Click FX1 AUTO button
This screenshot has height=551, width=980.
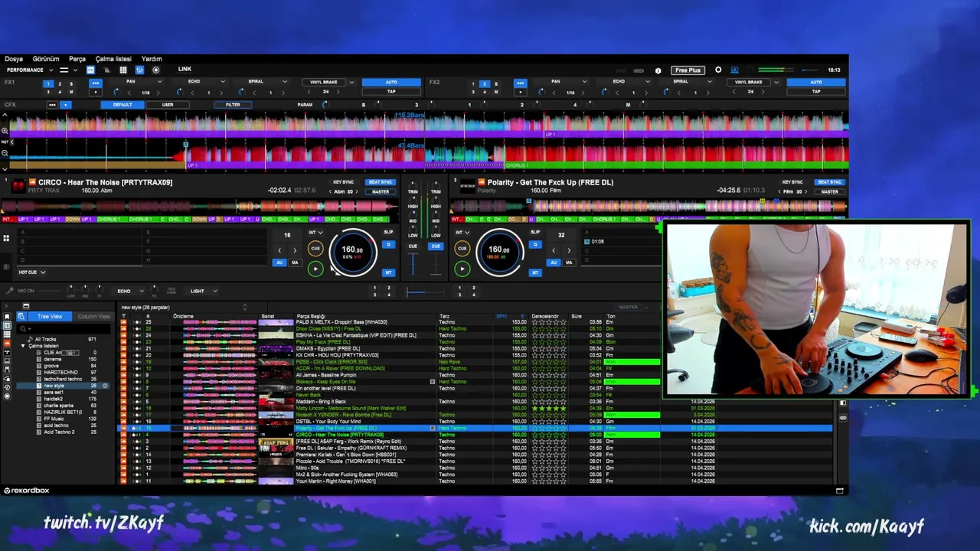click(391, 82)
